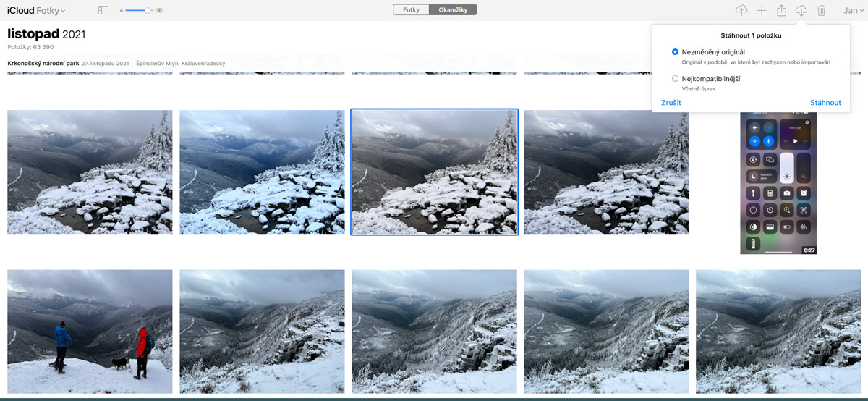Screen dimensions: 868x401
Task: Click the Zrušit button
Action: 671,103
